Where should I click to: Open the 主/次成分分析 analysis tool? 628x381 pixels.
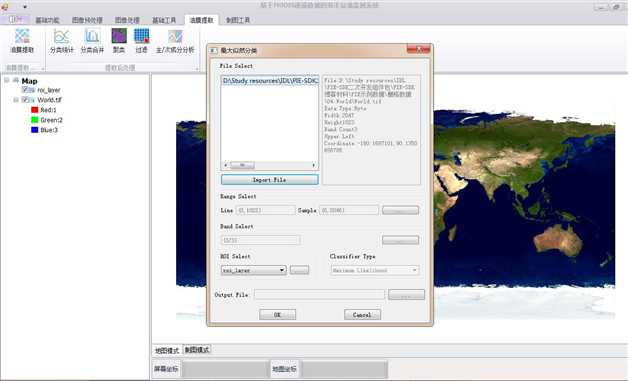click(x=175, y=41)
